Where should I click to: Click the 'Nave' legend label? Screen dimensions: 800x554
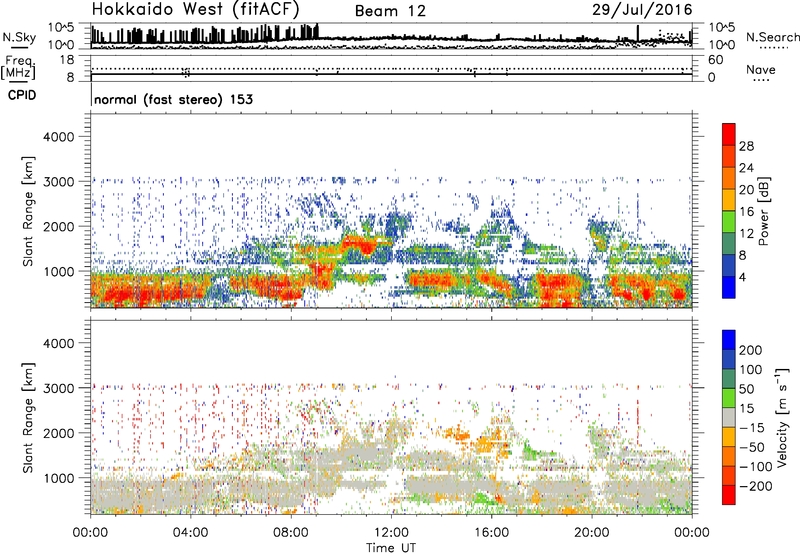pyautogui.click(x=761, y=69)
